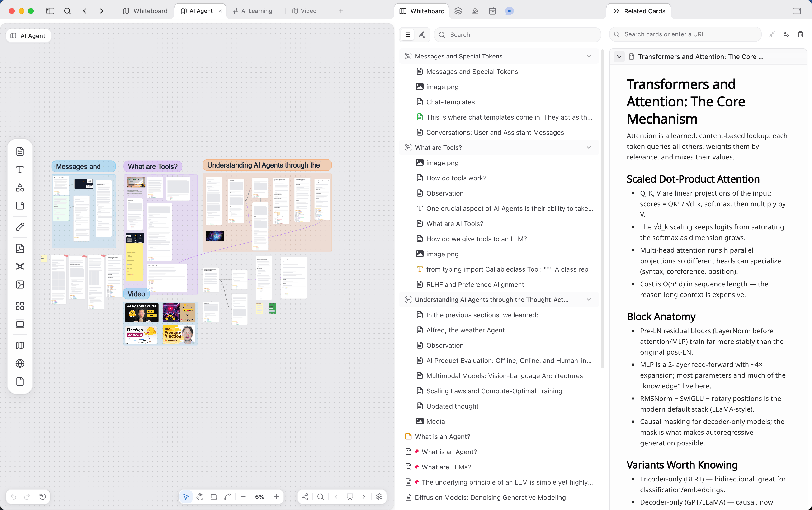
Task: Collapse the Related Cards panel chevrons
Action: pos(616,11)
